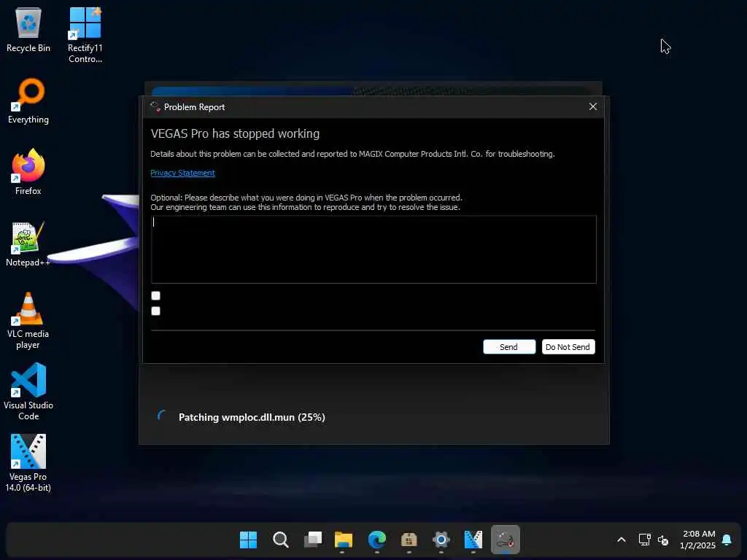Focus the problem description text box
This screenshot has width=747, height=560.
click(x=373, y=249)
